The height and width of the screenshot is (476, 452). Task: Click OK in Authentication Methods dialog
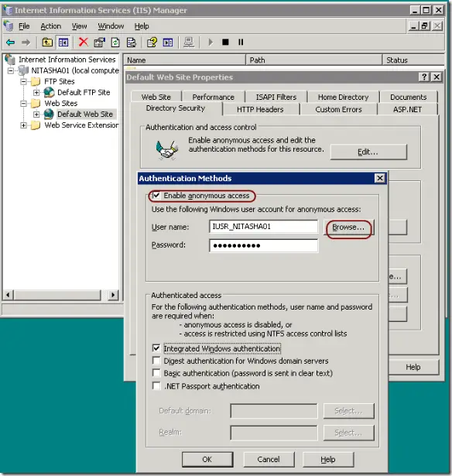pos(207,459)
